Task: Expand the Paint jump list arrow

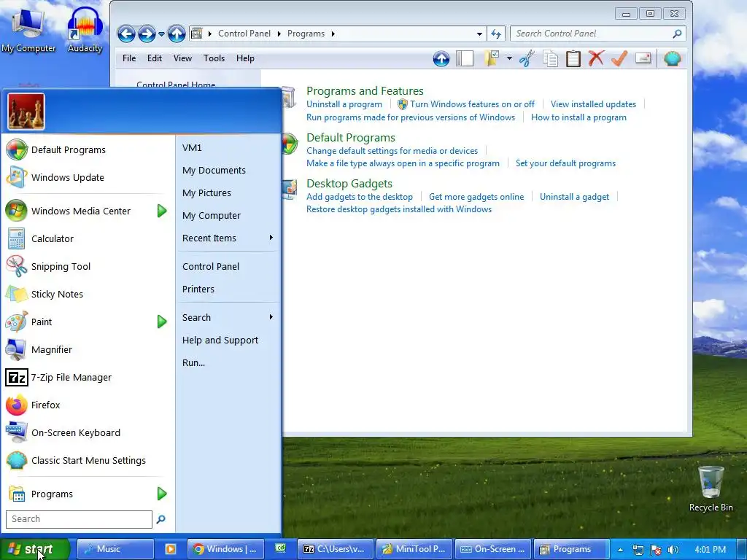Action: (162, 322)
